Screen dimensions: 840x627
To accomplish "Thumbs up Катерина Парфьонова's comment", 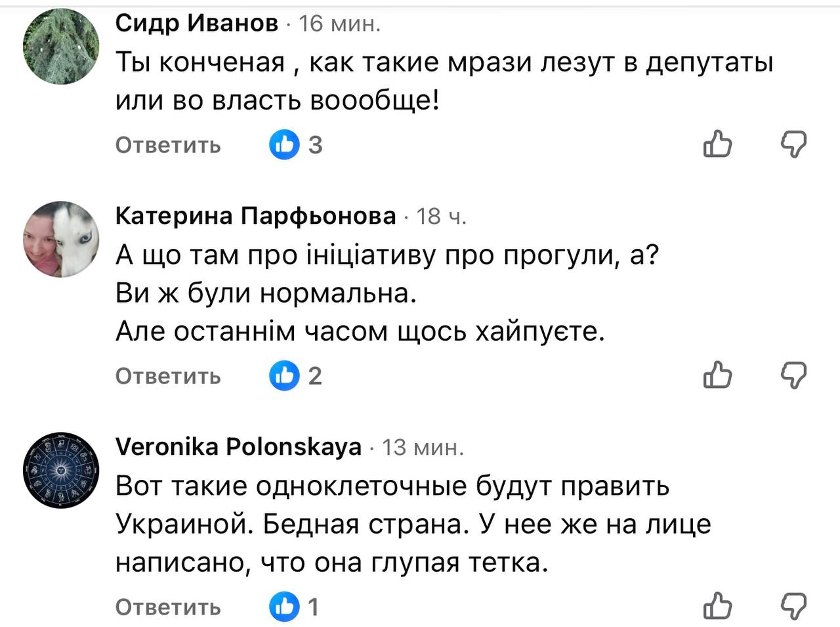I will pyautogui.click(x=717, y=376).
